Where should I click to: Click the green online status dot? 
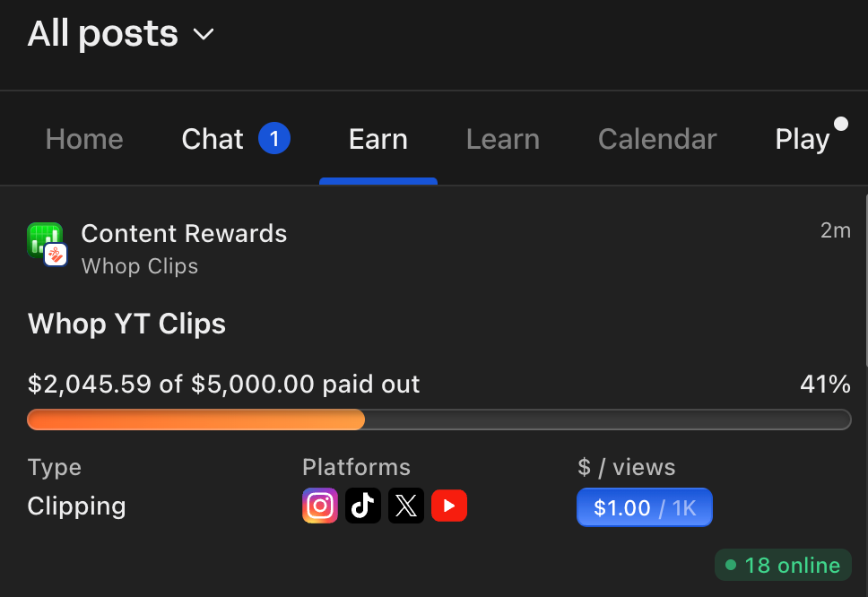731,566
